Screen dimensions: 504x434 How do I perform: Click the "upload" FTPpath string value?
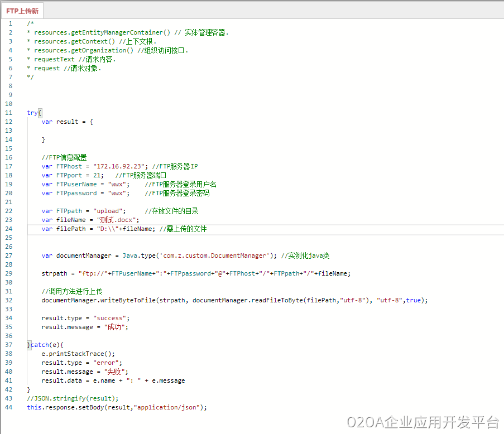point(107,211)
